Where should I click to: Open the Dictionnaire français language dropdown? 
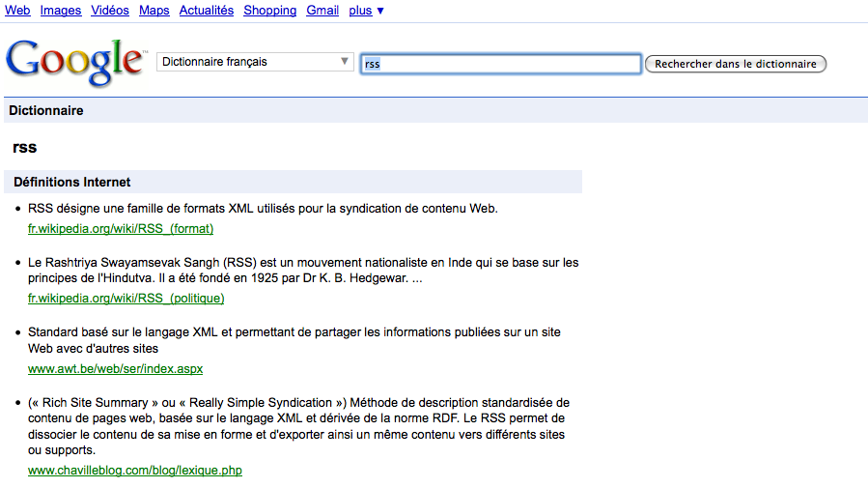255,63
